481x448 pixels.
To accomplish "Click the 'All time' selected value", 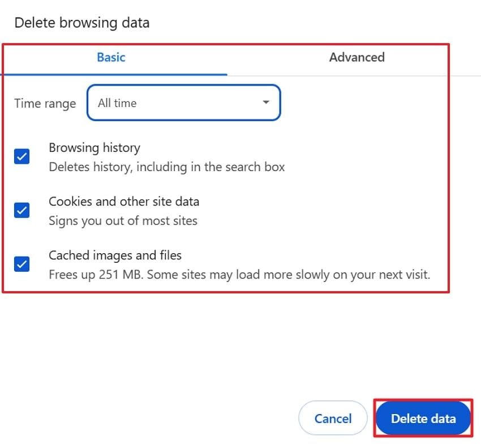I will coord(117,103).
